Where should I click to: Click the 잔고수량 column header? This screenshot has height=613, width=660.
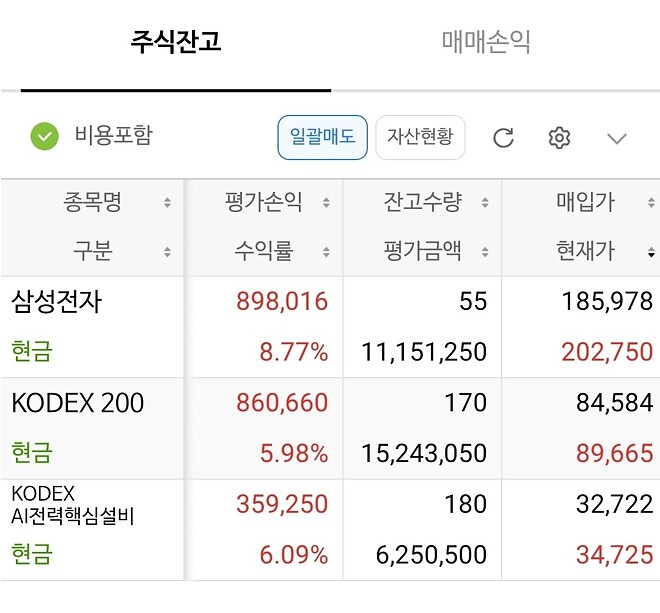pos(423,202)
